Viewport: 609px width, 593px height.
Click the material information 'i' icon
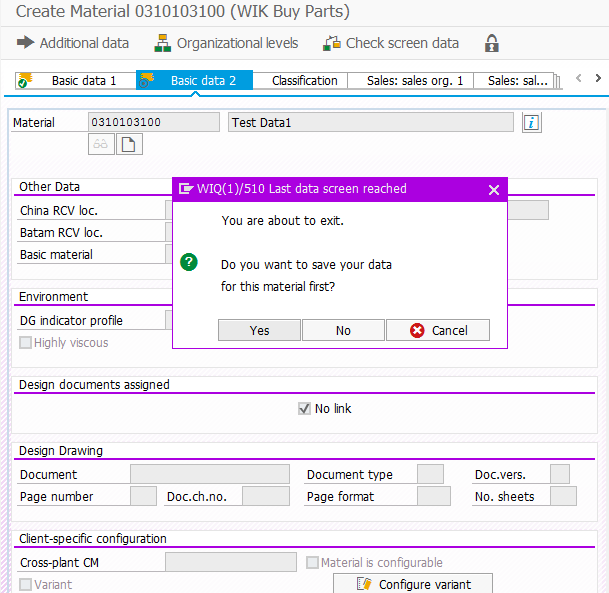[x=531, y=123]
